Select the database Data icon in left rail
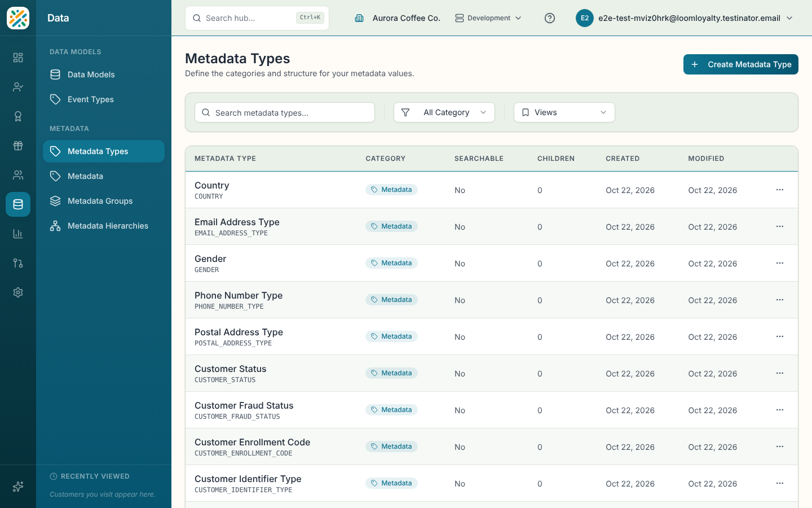The height and width of the screenshot is (508, 812). point(18,204)
